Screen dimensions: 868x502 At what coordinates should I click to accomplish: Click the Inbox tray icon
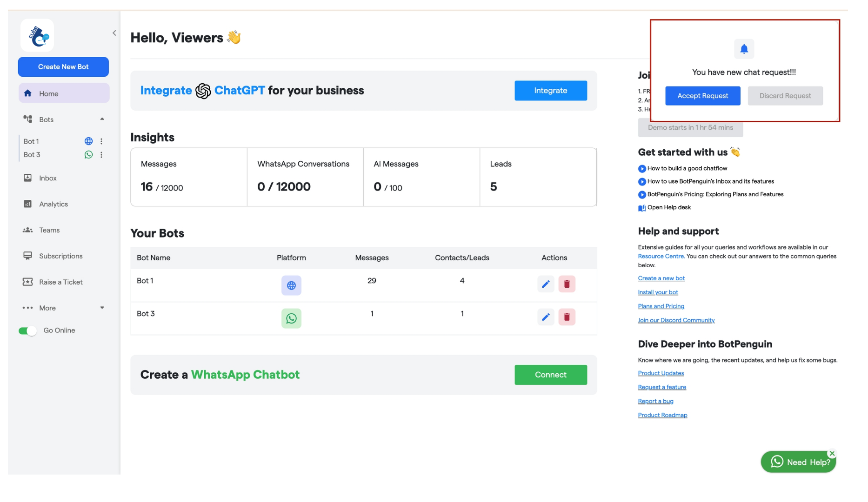(x=28, y=178)
